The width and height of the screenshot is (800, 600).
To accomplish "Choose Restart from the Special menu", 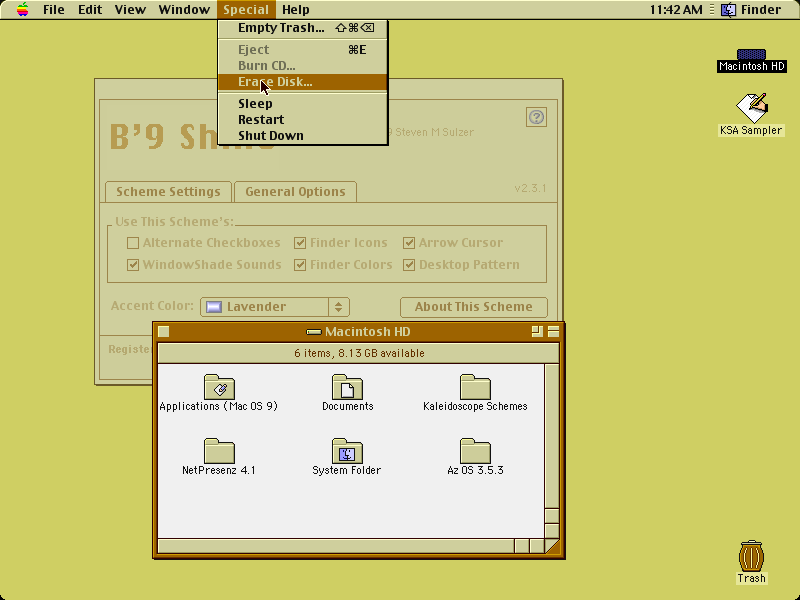I will click(303, 119).
